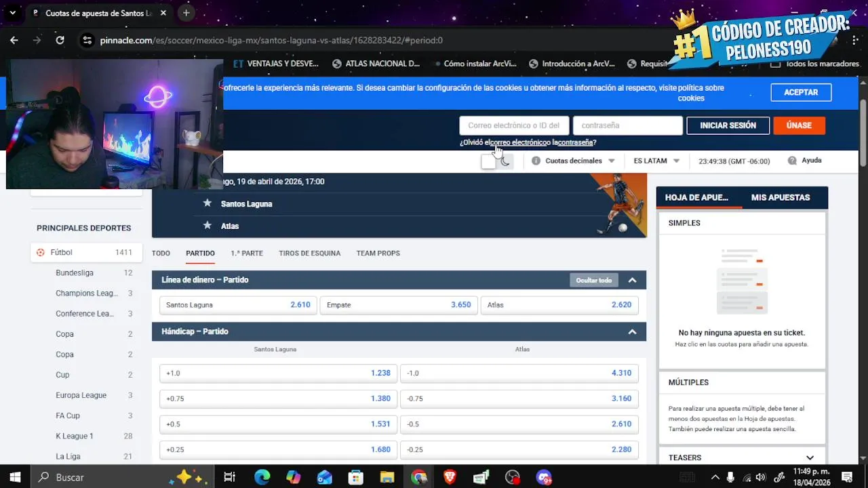Click INICIAR SESIÓN button
868x488 pixels.
pos(728,125)
